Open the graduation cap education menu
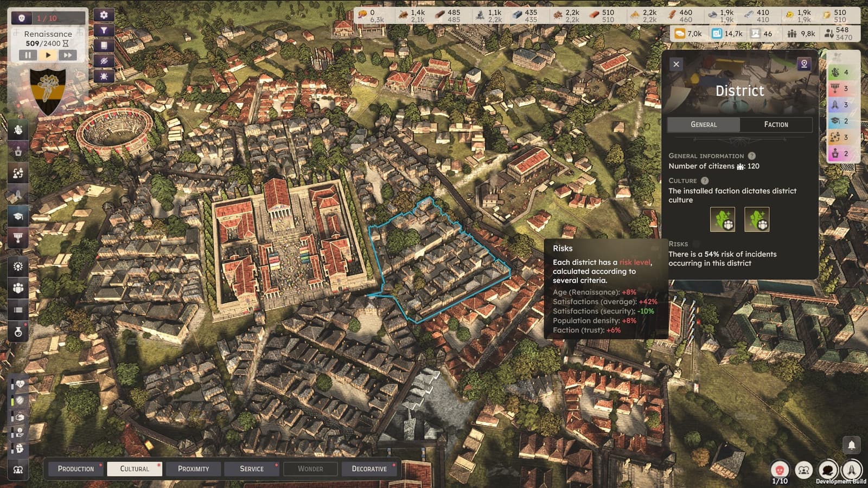Image resolution: width=868 pixels, height=488 pixels. 18,216
